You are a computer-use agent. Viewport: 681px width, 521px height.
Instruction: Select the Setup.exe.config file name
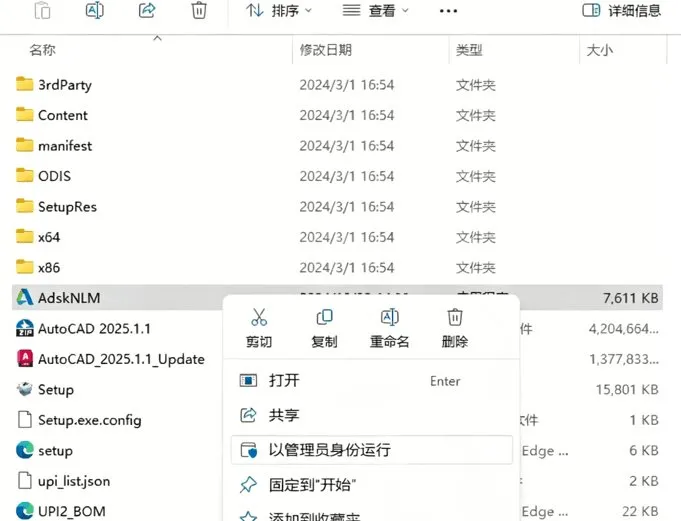click(x=90, y=420)
